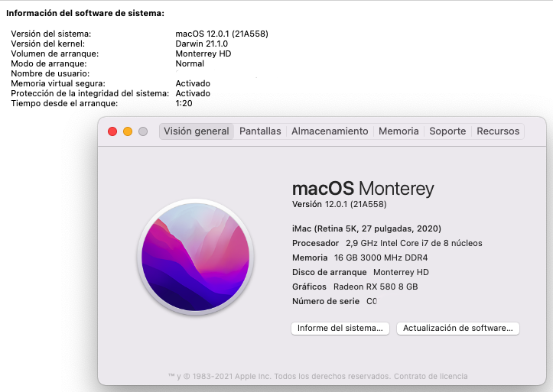The image size is (553, 392).
Task: Click the system version value macOS 12.0.1 (21A558)
Action: (222, 34)
